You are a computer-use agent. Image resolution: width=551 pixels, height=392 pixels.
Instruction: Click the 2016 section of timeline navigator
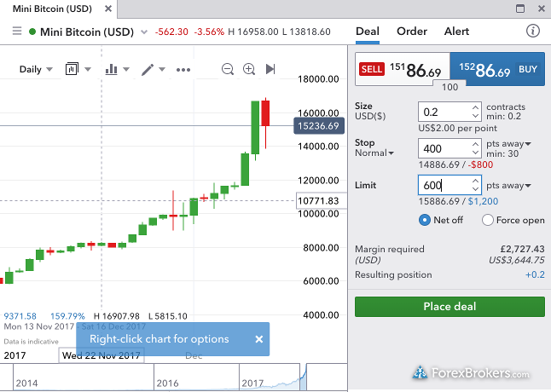196,378
